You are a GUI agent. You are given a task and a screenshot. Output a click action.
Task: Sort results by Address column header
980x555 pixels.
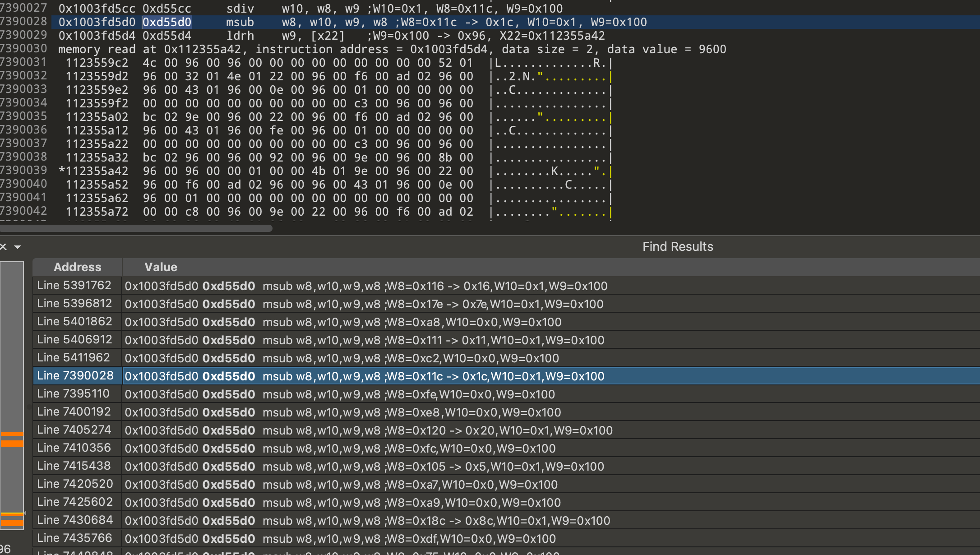[x=77, y=267]
